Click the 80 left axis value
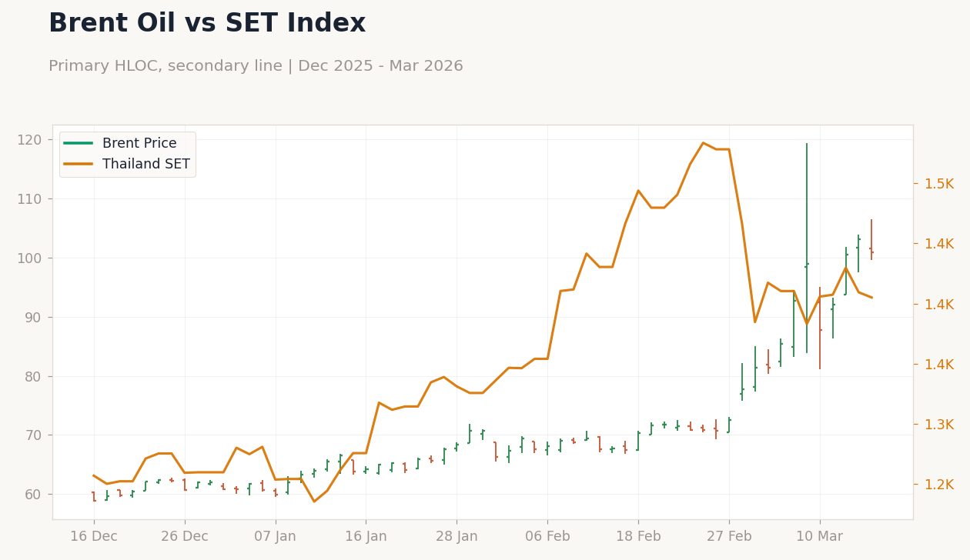This screenshot has width=970, height=560. 33,376
